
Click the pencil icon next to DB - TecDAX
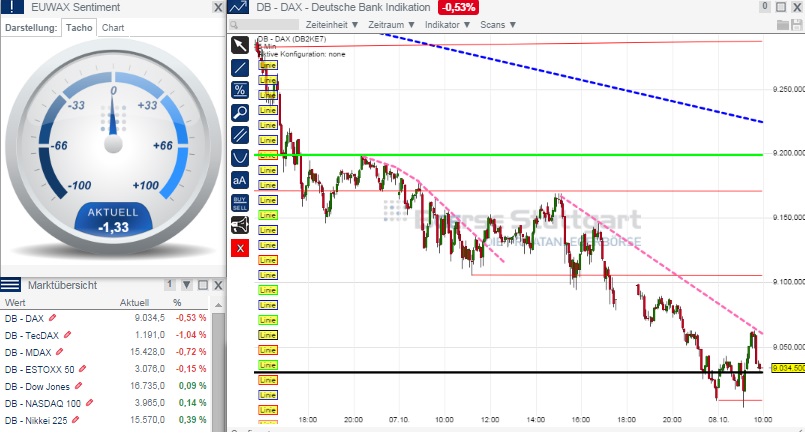click(x=67, y=335)
